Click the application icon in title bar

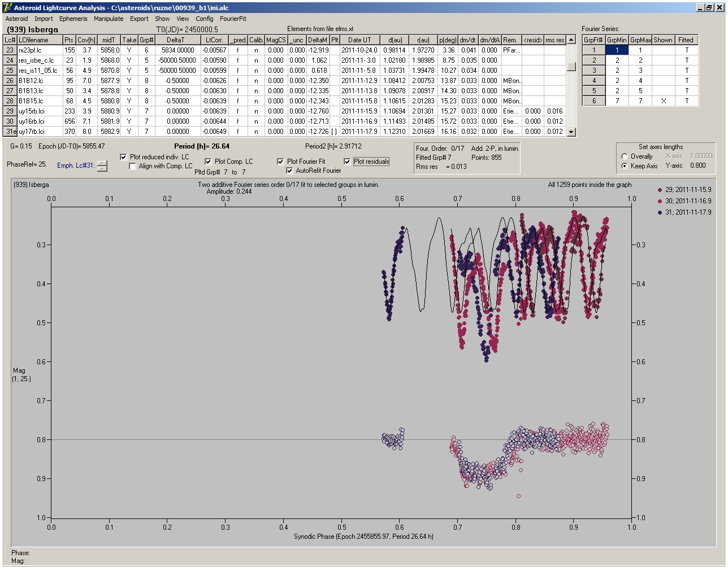(7, 7)
